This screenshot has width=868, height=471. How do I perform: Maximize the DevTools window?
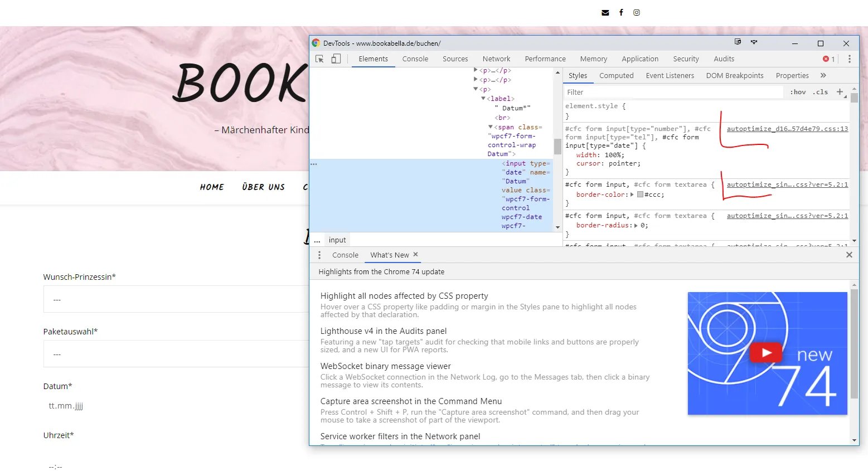coord(821,43)
